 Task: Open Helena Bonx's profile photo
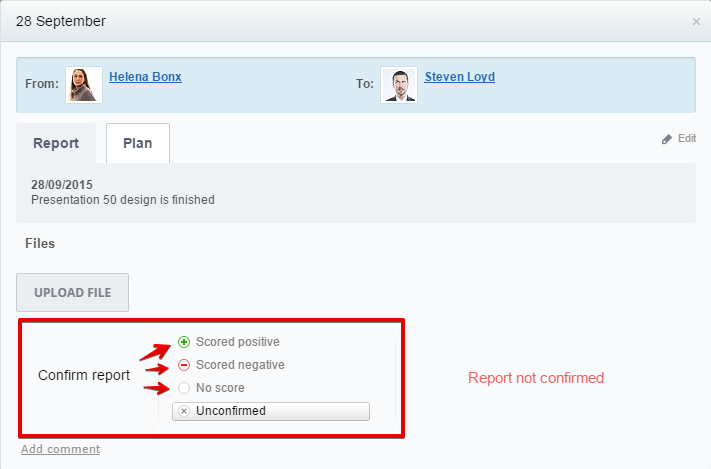coord(84,85)
